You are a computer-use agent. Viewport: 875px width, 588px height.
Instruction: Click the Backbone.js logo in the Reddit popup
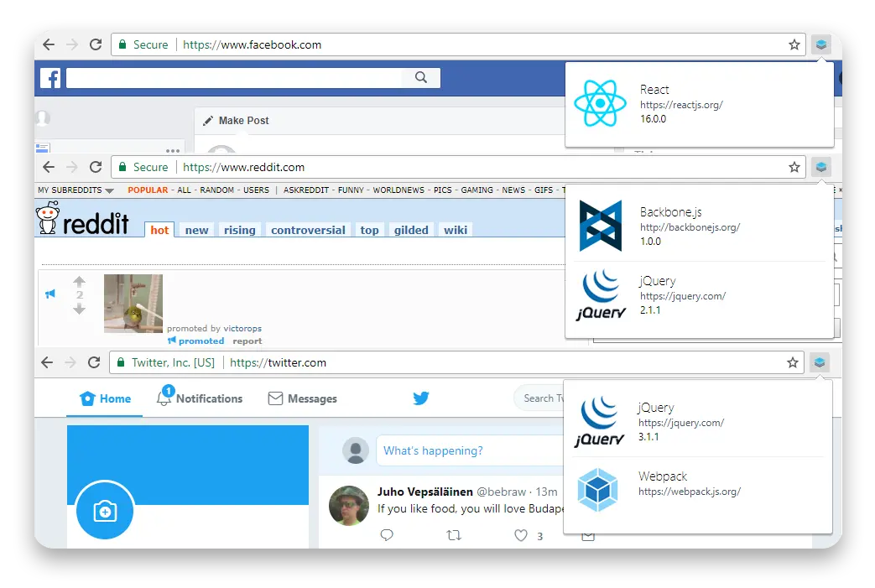pyautogui.click(x=600, y=225)
